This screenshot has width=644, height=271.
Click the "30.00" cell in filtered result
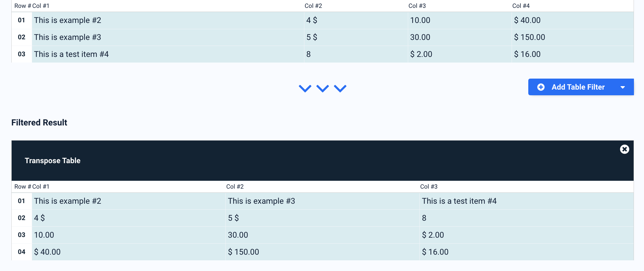[238, 235]
